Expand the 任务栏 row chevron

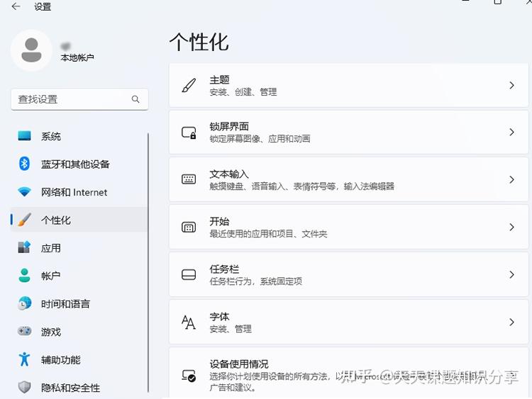pos(511,274)
